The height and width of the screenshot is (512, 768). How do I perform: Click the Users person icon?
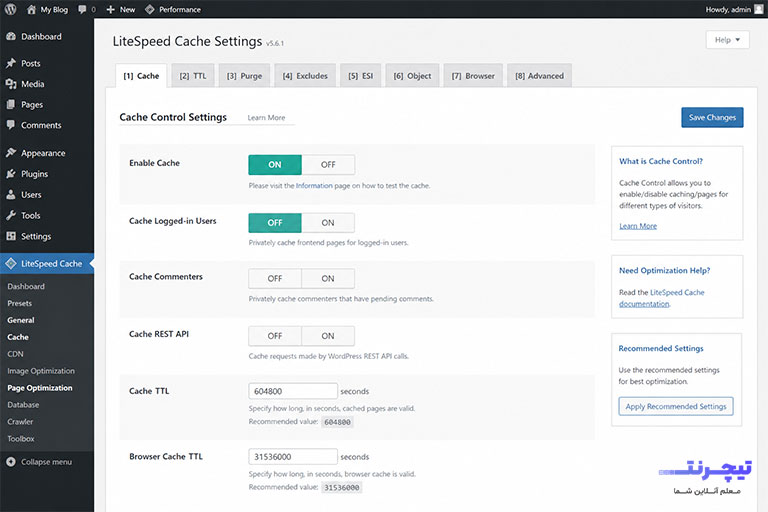coord(11,195)
